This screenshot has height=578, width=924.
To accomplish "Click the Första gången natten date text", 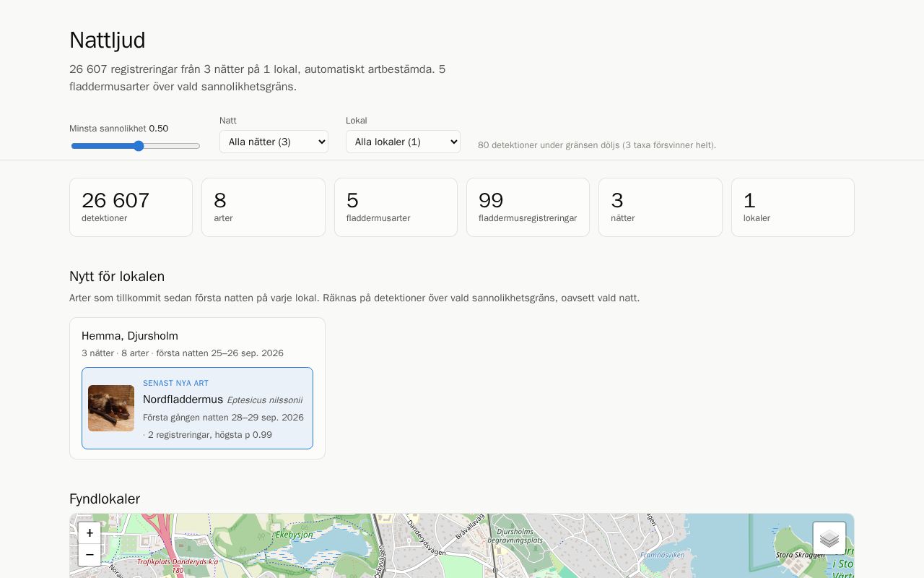I will (223, 418).
